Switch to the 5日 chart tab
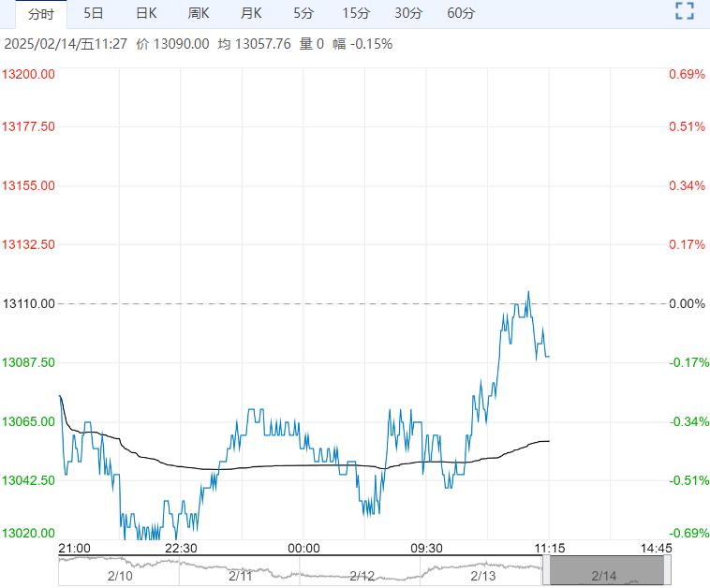Viewport: 710px width, 588px height. tap(94, 13)
